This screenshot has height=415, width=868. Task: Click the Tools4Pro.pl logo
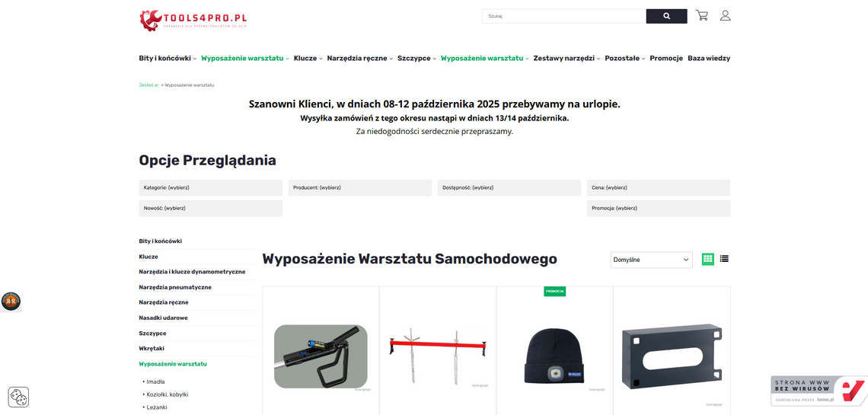(x=193, y=20)
